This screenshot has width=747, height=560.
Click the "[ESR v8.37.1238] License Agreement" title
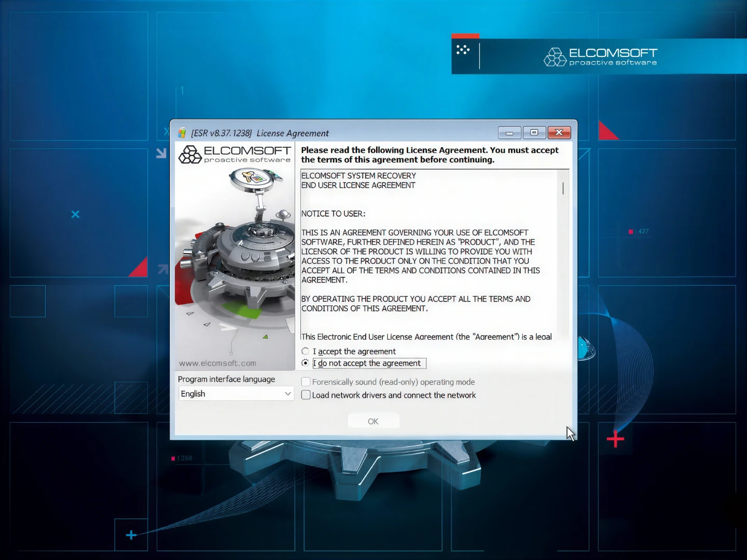tap(260, 133)
